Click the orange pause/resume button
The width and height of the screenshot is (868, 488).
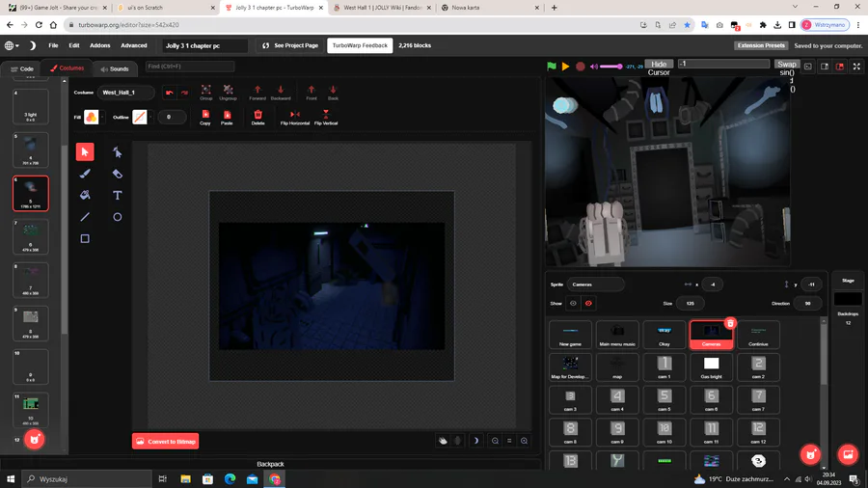coord(565,67)
